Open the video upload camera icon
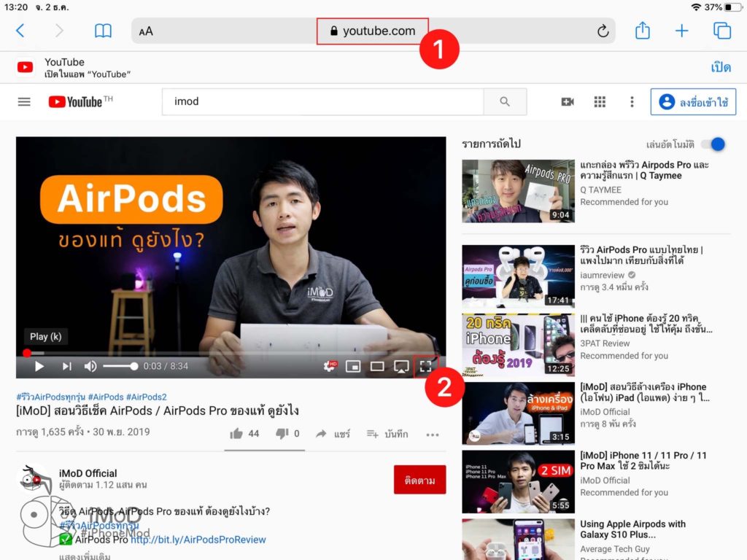Image resolution: width=747 pixels, height=560 pixels. point(568,101)
